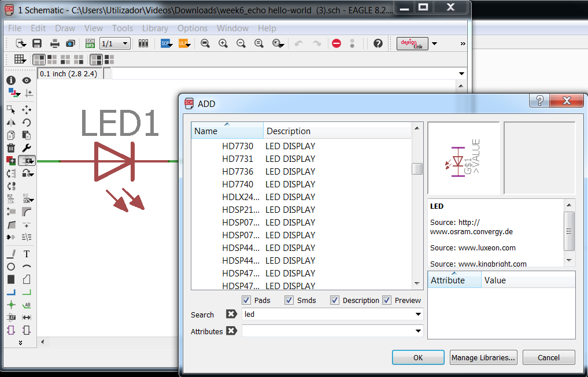Viewport: 588px width, 377px height.
Task: Click Manage Libraries button
Action: tap(483, 357)
